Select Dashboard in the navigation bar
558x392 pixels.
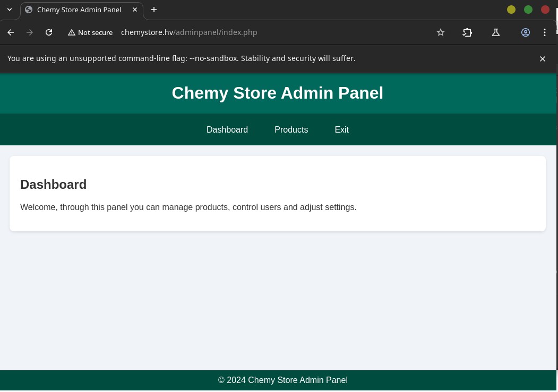[227, 129]
